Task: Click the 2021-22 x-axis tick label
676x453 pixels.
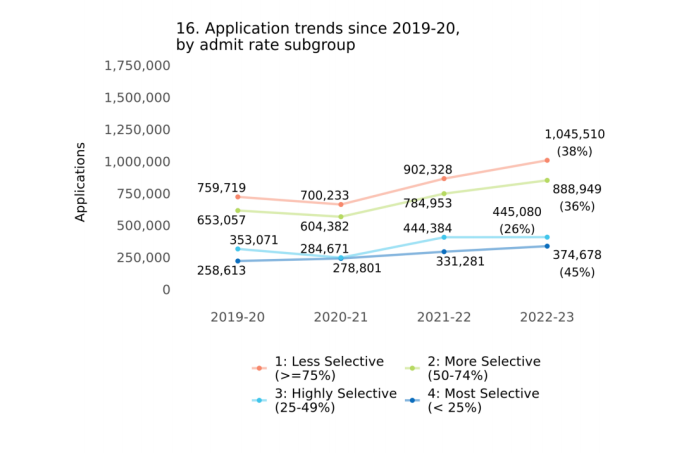Action: point(443,317)
